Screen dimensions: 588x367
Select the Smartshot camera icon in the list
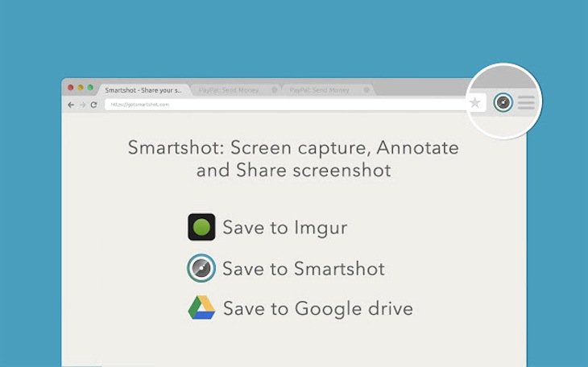tap(201, 268)
